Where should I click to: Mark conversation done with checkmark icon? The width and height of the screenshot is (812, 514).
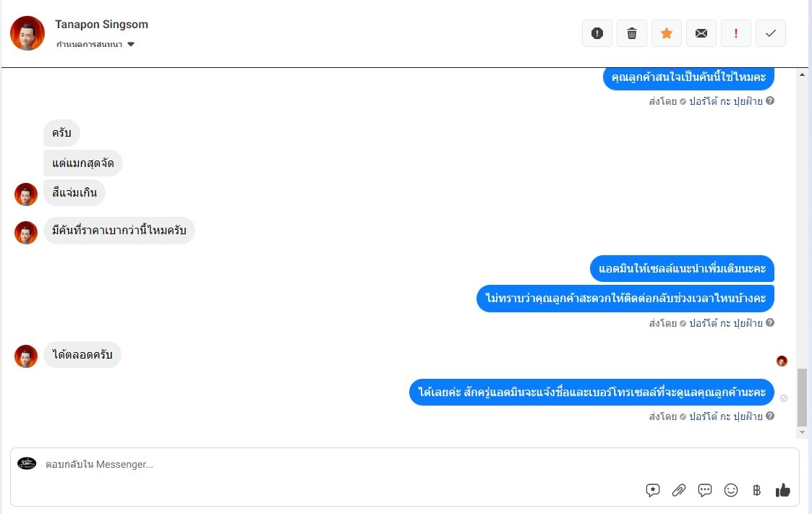(x=771, y=33)
